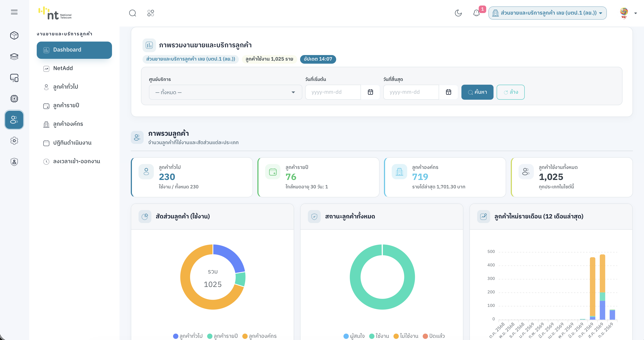Screen dimensions: 644x340
Task: Toggle ไม่ใช้งาน legend in status chart
Action: coord(406,336)
